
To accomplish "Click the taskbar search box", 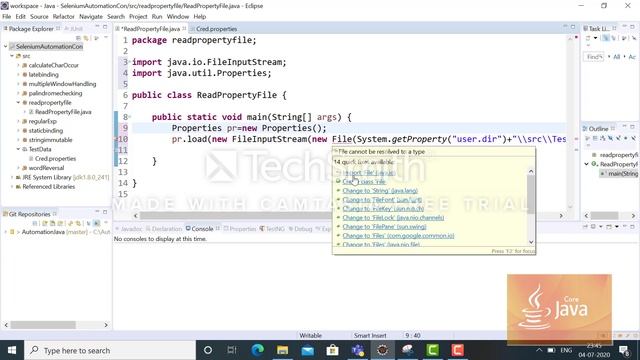I will coord(110,350).
